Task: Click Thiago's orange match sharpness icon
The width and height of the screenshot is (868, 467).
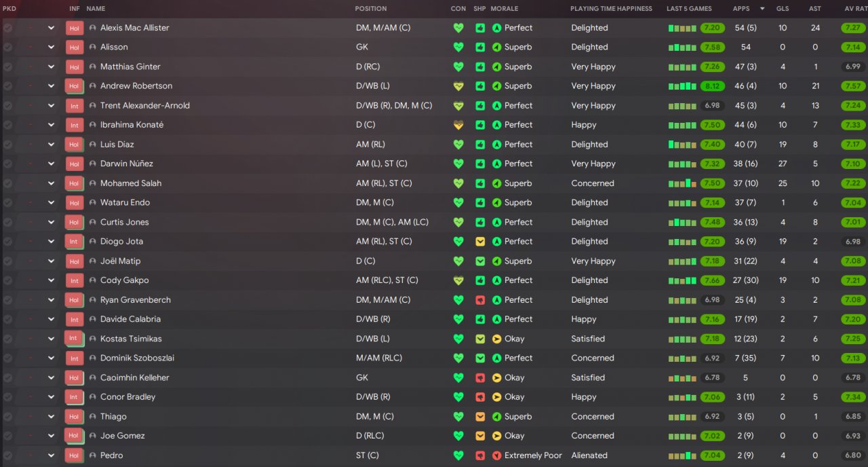Action: click(x=480, y=417)
